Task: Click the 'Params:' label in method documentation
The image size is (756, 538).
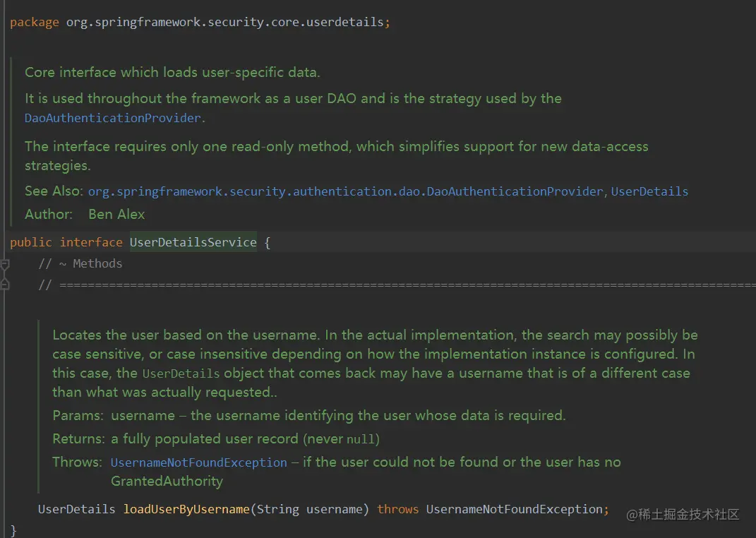Action: click(x=78, y=416)
